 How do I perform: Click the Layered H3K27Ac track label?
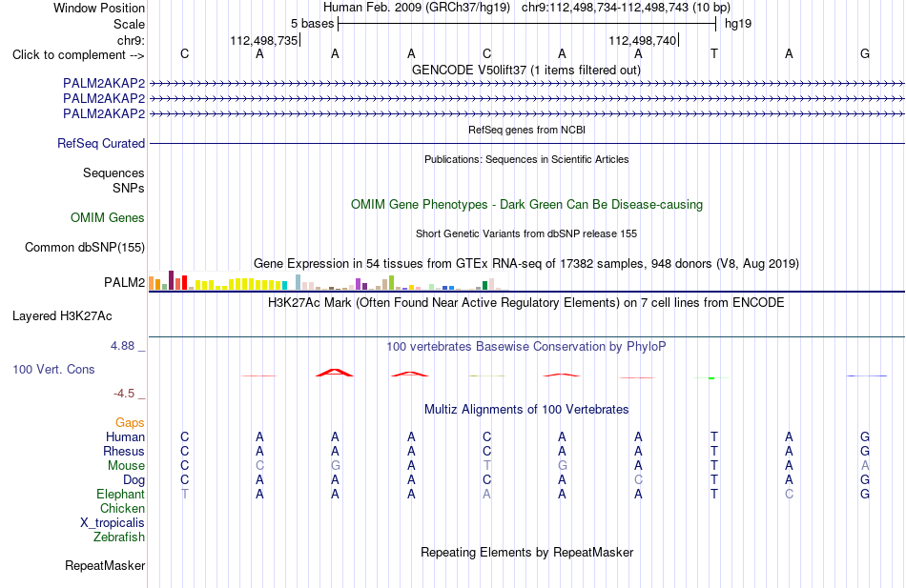tap(62, 316)
